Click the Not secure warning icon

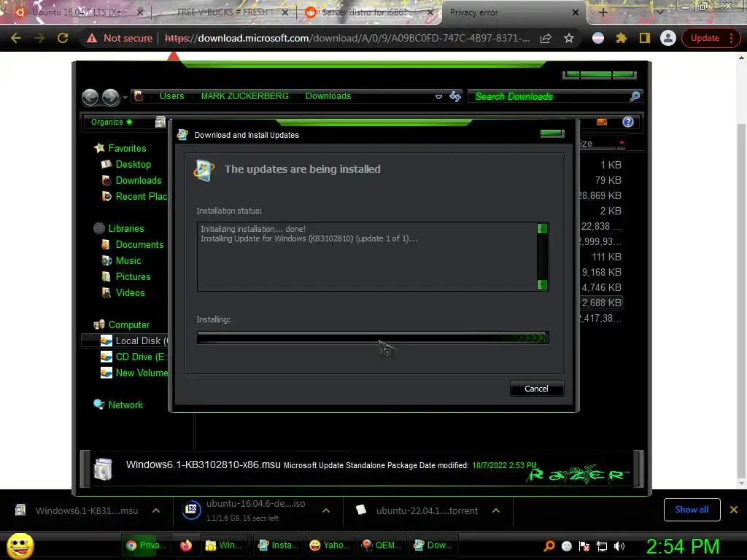point(92,38)
